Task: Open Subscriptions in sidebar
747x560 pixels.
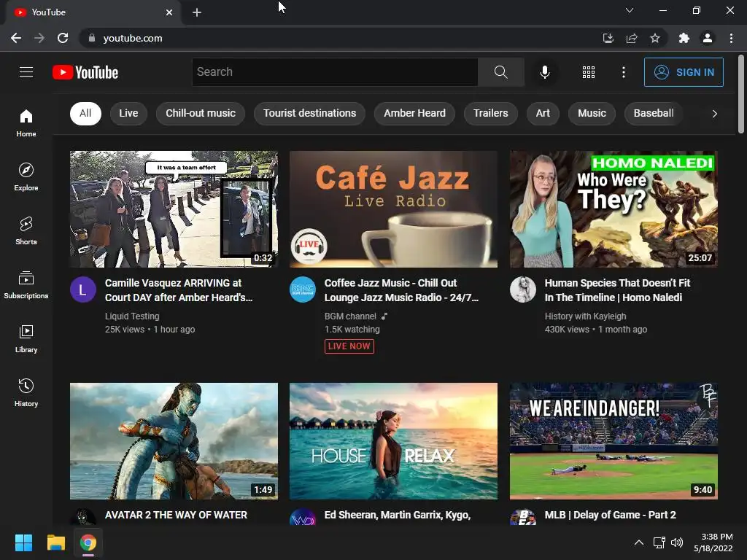Action: coord(26,285)
